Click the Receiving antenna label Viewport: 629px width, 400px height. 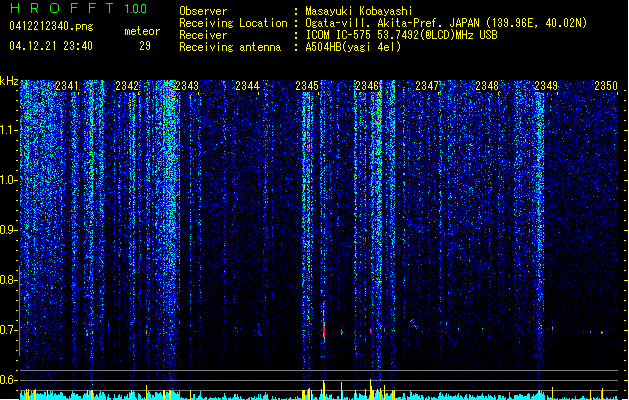[230, 47]
